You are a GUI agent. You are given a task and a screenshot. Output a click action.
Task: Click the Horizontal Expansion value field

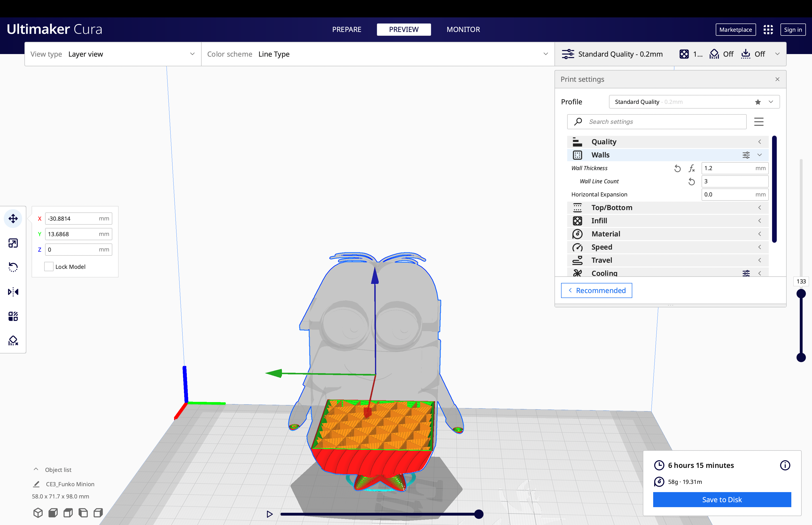[x=735, y=195]
